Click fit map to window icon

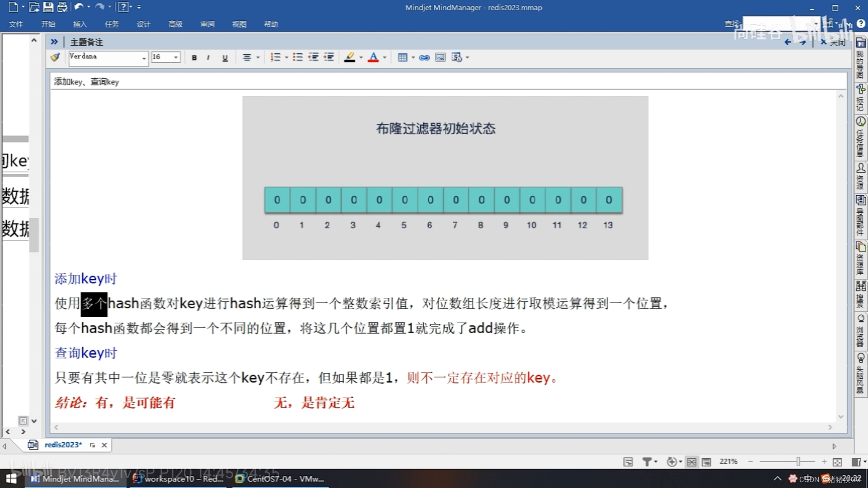point(837,462)
